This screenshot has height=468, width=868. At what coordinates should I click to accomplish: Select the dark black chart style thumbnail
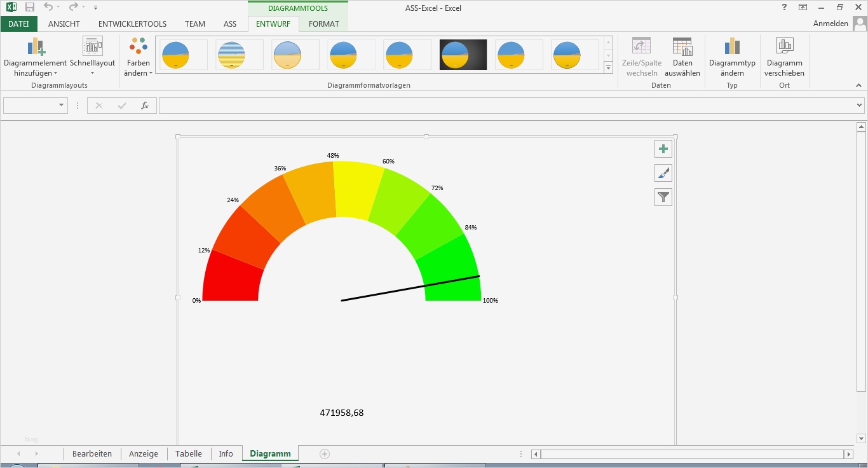tap(463, 55)
